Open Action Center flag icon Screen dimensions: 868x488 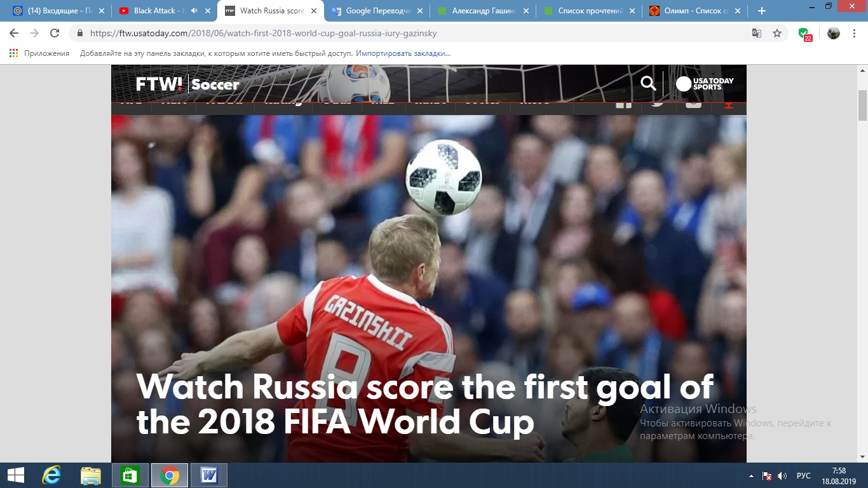(767, 475)
